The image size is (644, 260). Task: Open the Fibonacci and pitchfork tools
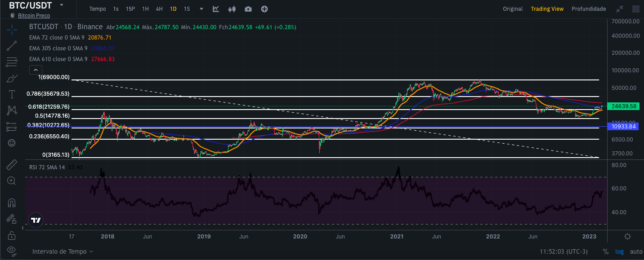pos(12,62)
